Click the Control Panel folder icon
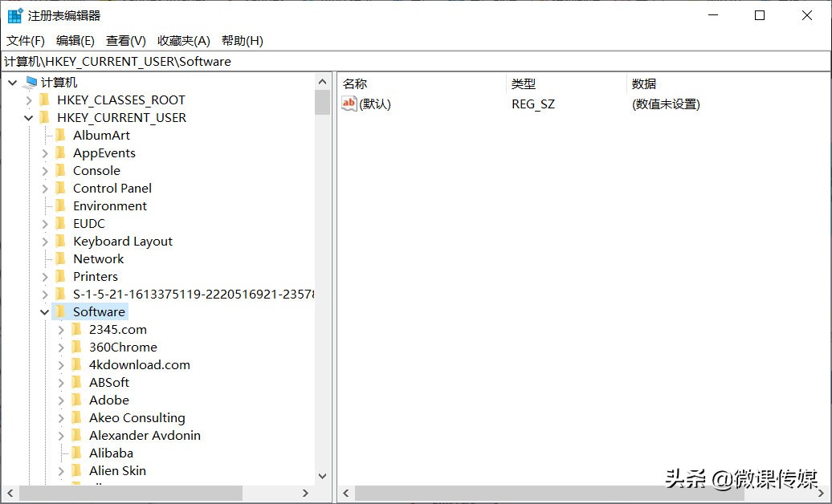Screen dimensions: 832x504 pos(61,188)
